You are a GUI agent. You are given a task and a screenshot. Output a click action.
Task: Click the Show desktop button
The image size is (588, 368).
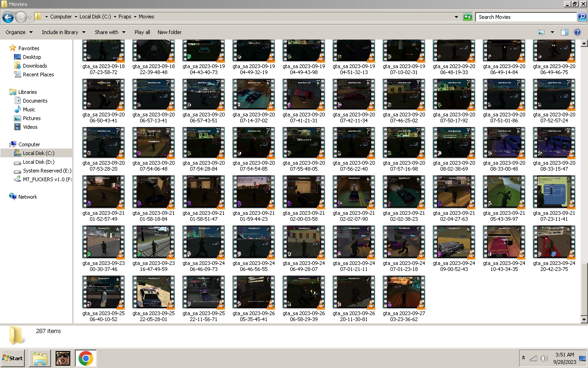pyautogui.click(x=583, y=358)
